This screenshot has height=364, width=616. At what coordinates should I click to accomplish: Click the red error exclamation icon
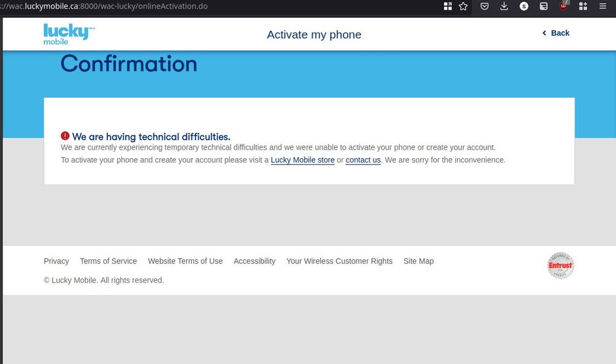pos(65,135)
